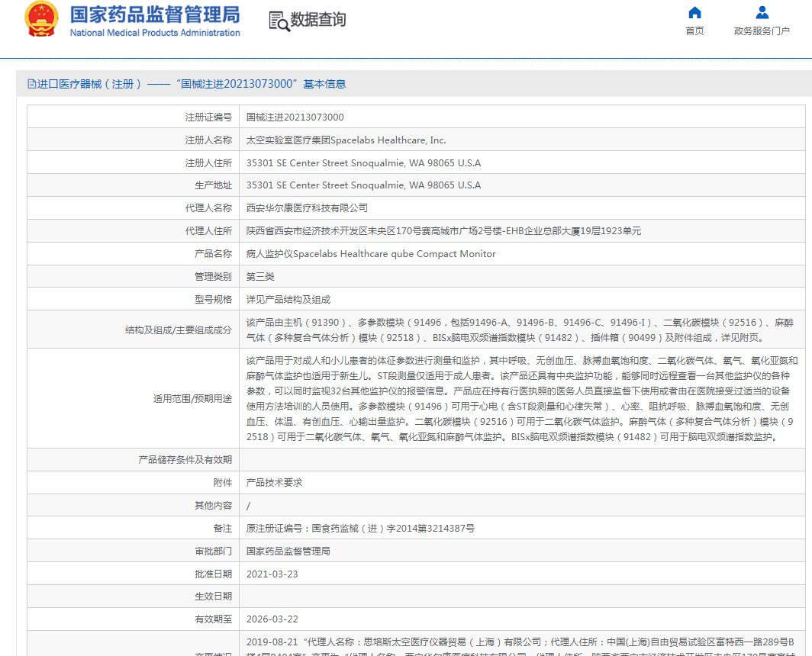Click the 数据查询 heading text
Screen dimensions: 812x656
tap(318, 20)
